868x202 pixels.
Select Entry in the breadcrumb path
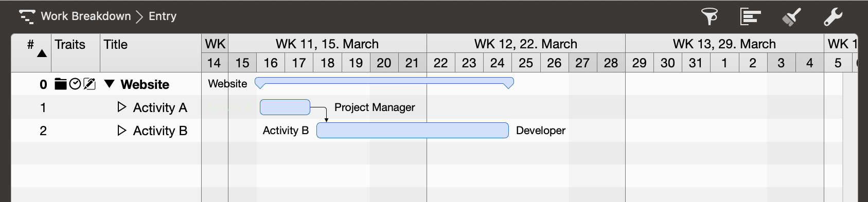(163, 16)
